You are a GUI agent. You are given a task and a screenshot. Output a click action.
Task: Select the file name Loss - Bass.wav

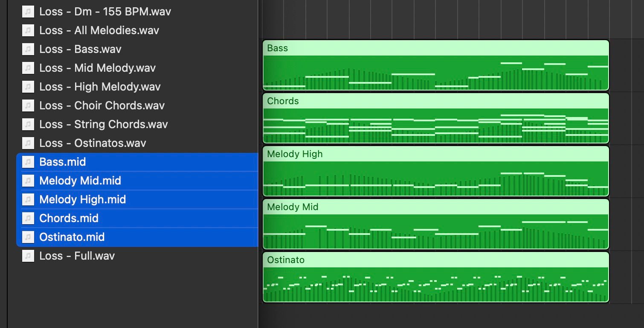click(x=80, y=49)
